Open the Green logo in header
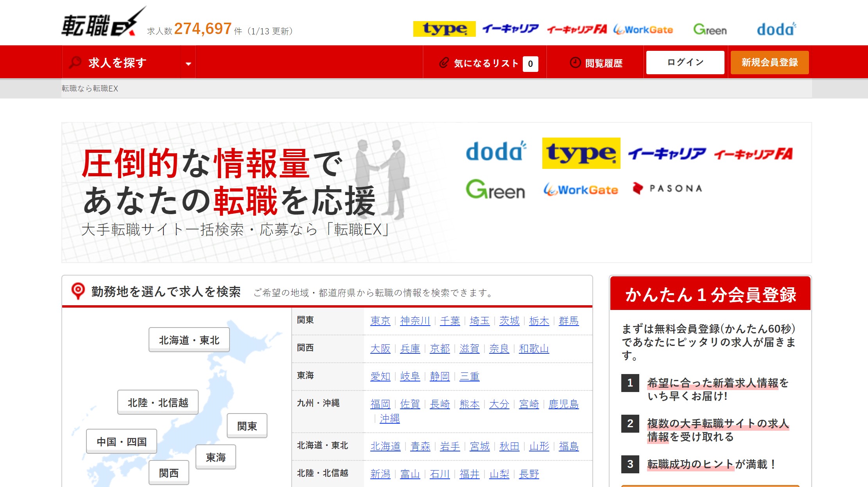 pyautogui.click(x=710, y=29)
